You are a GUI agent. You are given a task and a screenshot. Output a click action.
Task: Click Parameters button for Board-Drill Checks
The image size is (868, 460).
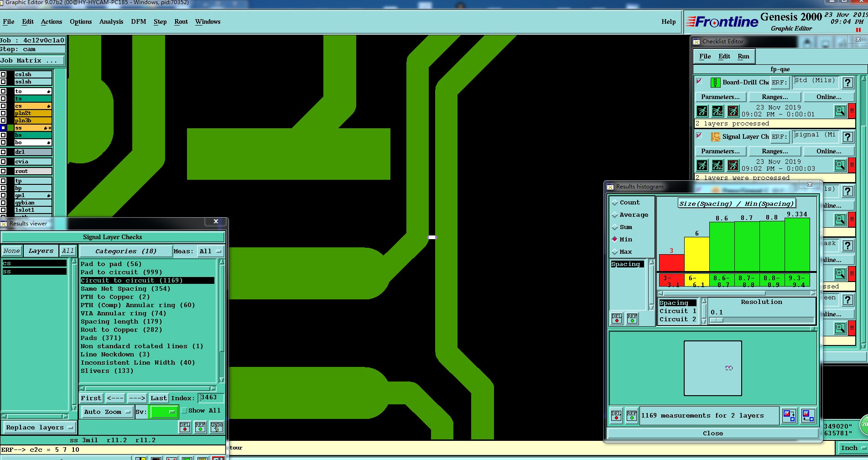(x=721, y=97)
